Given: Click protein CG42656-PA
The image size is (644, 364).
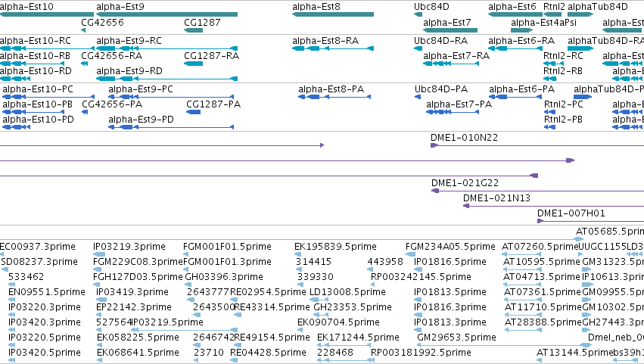Looking at the screenshot, I should 112,104.
